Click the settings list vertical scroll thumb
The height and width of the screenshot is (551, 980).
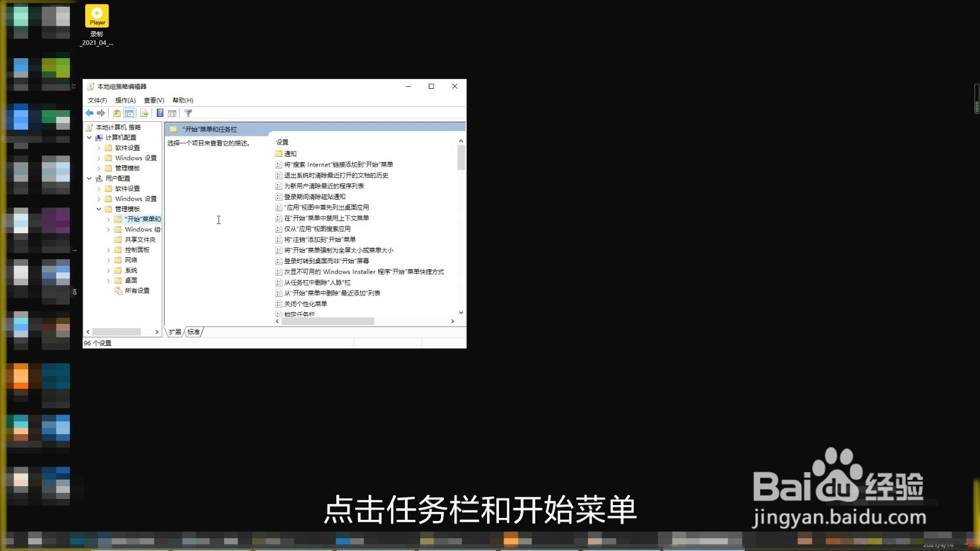point(461,157)
